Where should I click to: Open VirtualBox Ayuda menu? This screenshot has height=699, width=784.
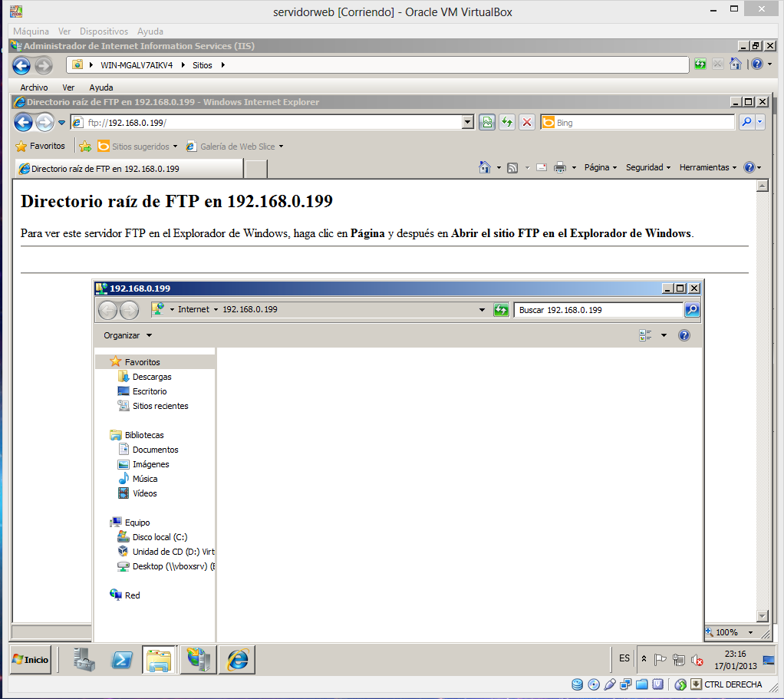(150, 31)
